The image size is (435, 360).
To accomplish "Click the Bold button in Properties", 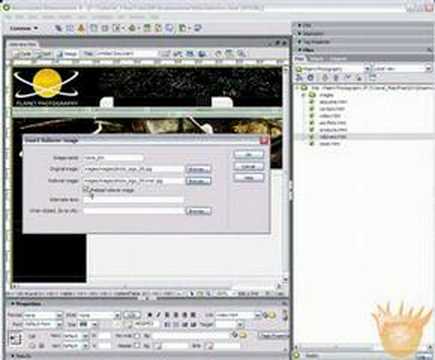I will (x=150, y=315).
